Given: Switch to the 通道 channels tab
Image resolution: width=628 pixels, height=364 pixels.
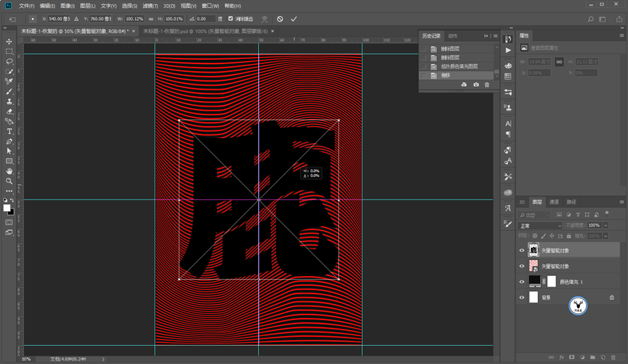Looking at the screenshot, I should click(x=554, y=202).
